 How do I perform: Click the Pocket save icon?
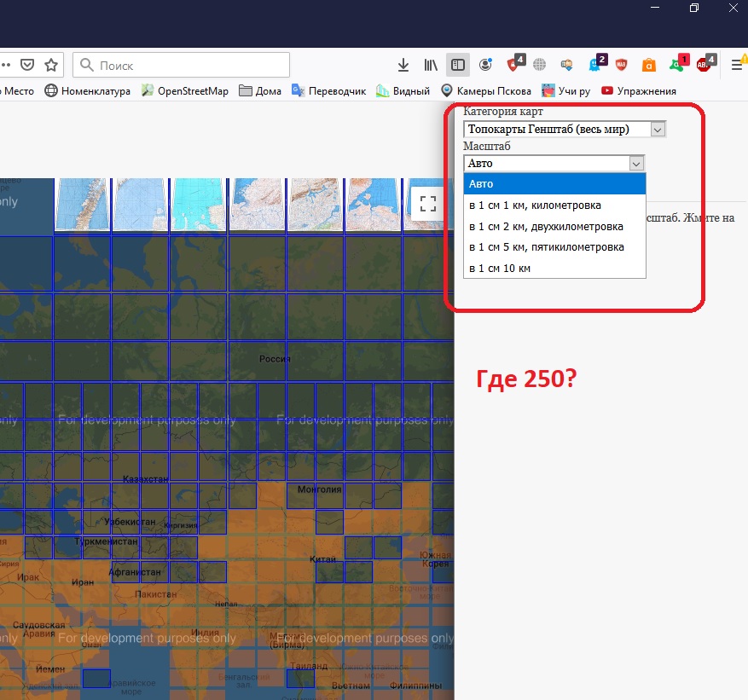[x=27, y=65]
